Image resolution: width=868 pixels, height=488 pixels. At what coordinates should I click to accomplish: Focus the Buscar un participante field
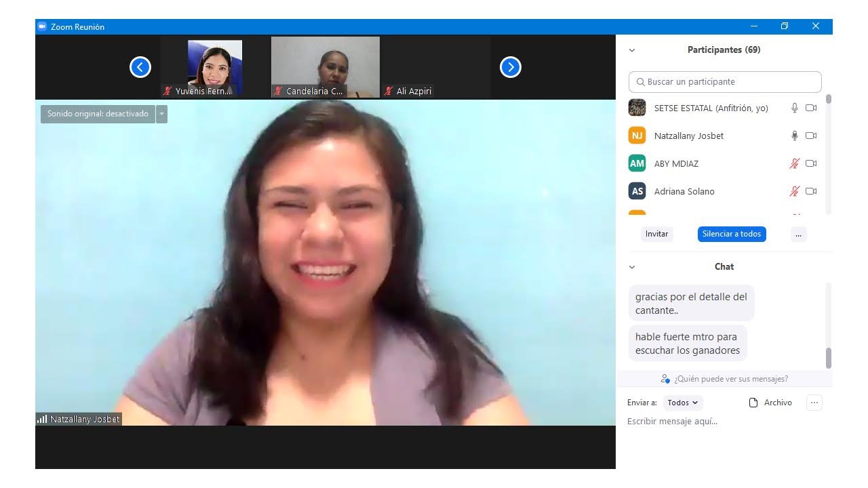[725, 82]
